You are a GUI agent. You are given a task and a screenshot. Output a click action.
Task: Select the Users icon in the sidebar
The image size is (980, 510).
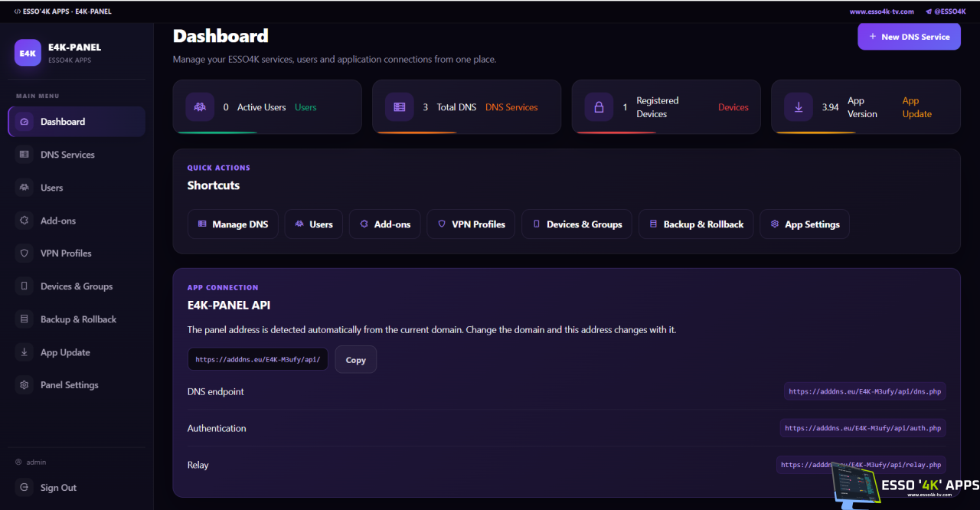point(24,188)
